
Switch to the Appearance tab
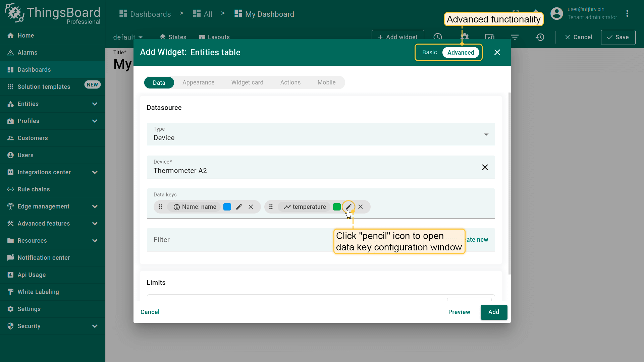click(x=198, y=82)
